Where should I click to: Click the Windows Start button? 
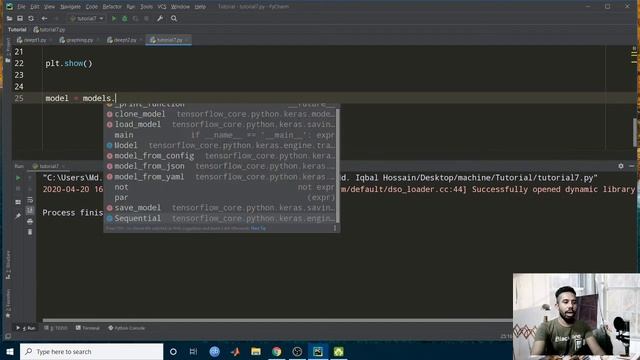pyautogui.click(x=10, y=351)
